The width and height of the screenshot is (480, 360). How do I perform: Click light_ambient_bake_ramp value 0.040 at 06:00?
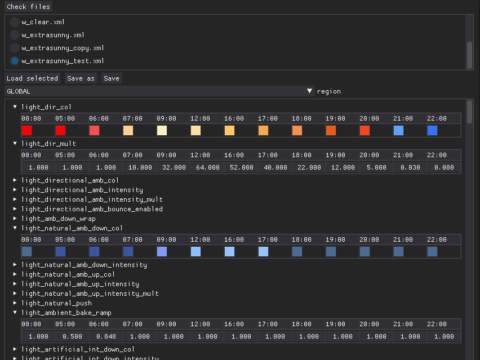point(106,337)
